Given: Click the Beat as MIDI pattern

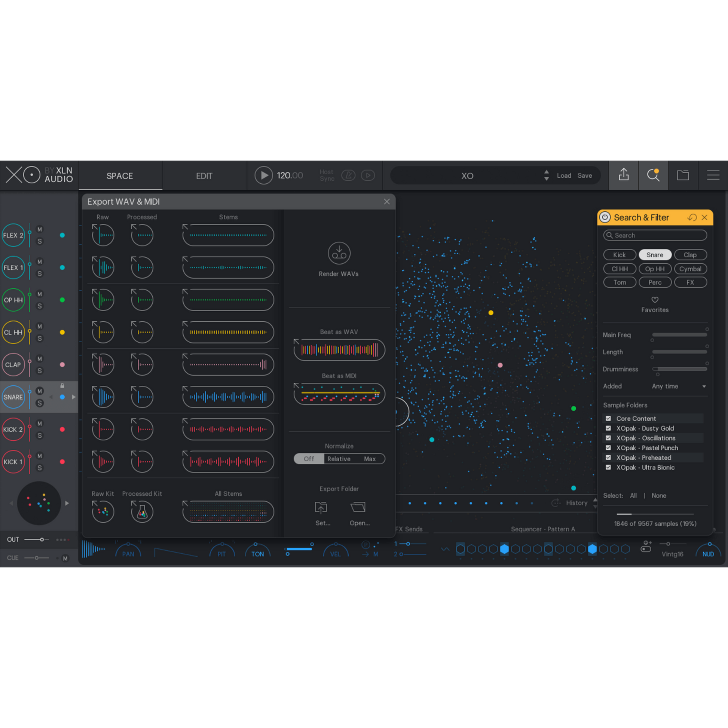Looking at the screenshot, I should [340, 394].
